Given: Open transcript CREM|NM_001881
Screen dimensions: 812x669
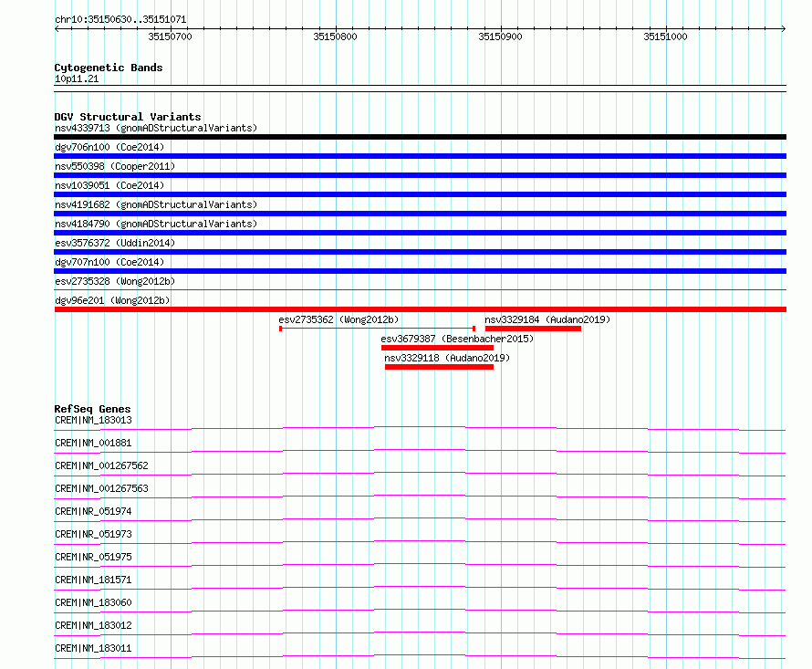Looking at the screenshot, I should 93,443.
